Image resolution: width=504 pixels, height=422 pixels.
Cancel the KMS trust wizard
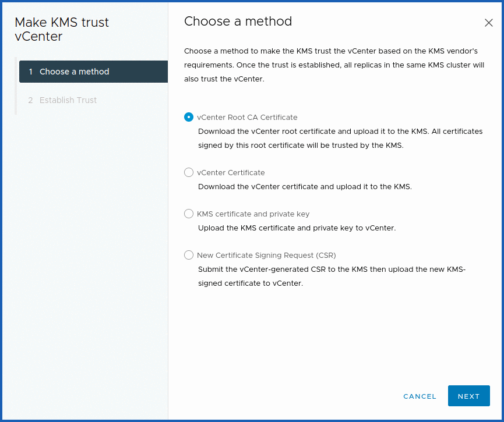tap(420, 396)
